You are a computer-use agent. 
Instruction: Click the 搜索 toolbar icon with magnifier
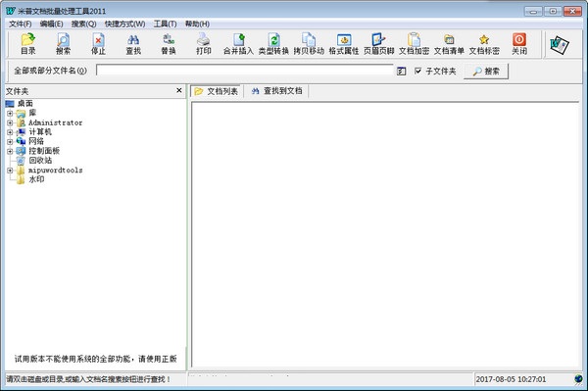pyautogui.click(x=63, y=44)
